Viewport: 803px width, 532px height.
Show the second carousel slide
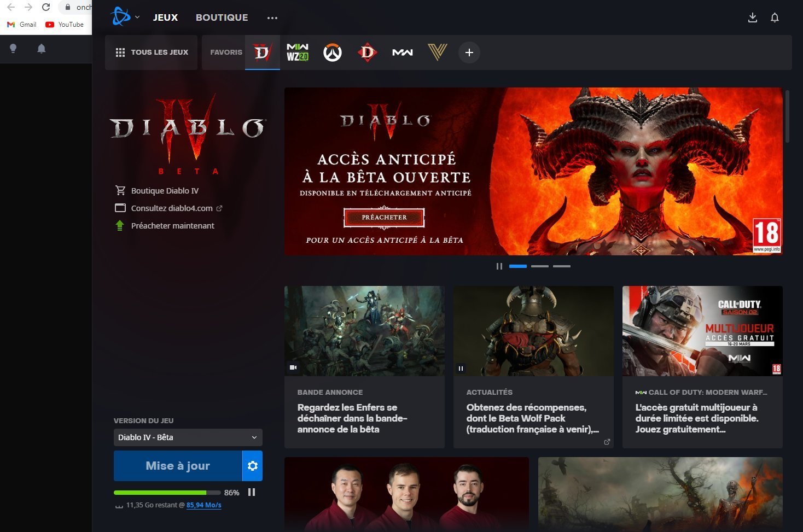click(x=540, y=266)
